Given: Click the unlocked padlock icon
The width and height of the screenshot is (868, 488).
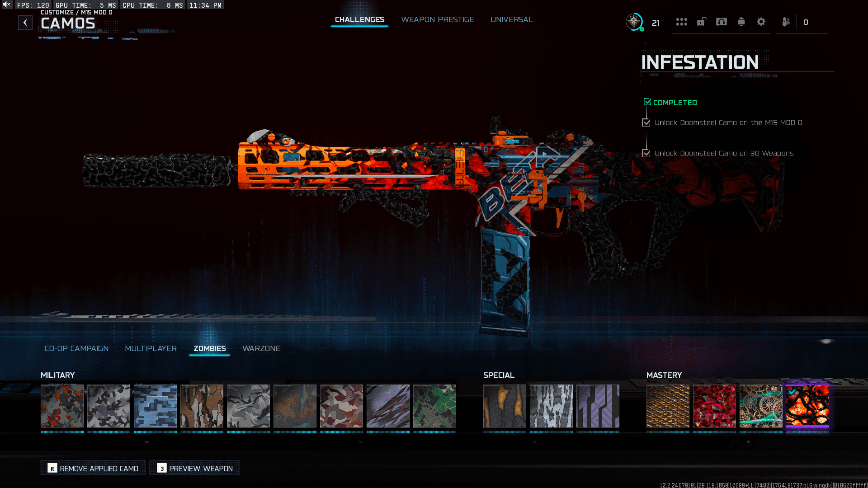Looking at the screenshot, I should point(701,22).
